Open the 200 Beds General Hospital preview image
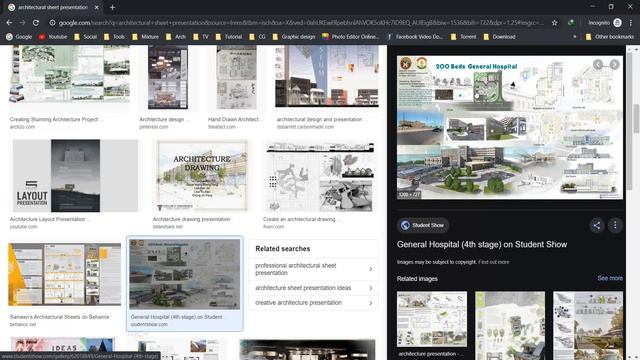640x360 pixels. [x=510, y=128]
